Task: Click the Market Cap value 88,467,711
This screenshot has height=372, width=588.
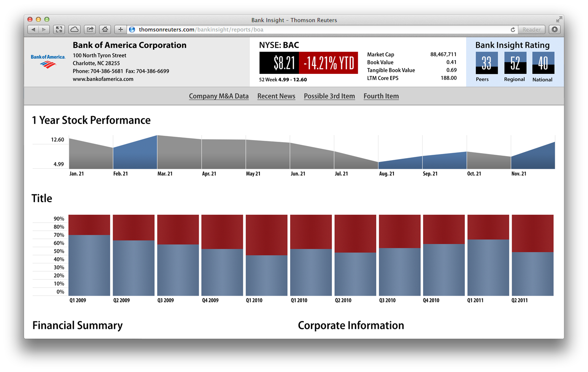Action: 443,54
